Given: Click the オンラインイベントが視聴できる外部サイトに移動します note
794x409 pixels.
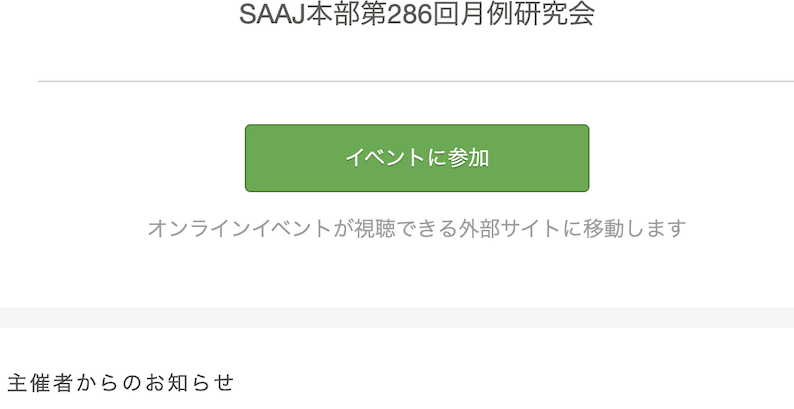Looking at the screenshot, I should 417,228.
